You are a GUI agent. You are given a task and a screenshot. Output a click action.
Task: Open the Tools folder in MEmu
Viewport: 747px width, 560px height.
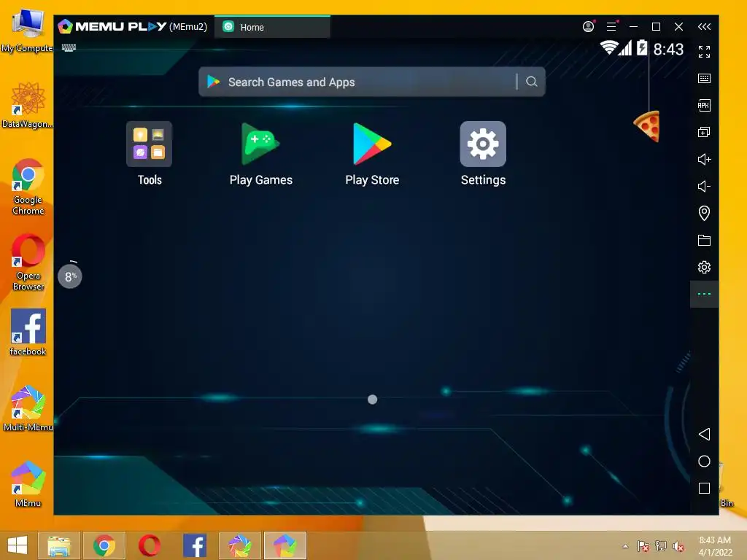(x=149, y=144)
